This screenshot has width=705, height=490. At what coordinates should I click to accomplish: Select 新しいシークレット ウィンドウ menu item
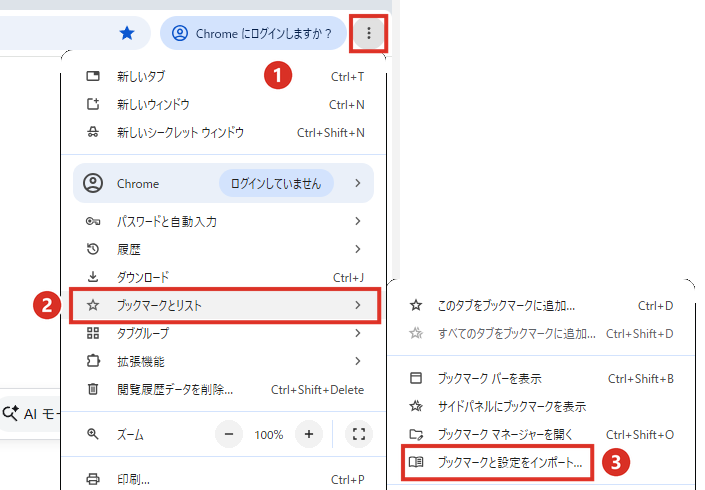click(x=223, y=132)
